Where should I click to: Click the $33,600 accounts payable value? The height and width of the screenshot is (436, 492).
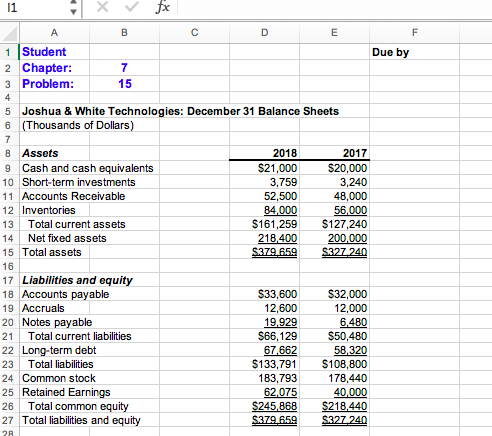click(x=277, y=294)
